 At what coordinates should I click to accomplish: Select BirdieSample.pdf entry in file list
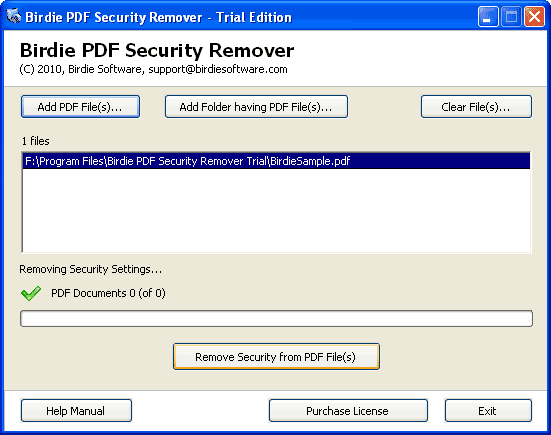[276, 161]
